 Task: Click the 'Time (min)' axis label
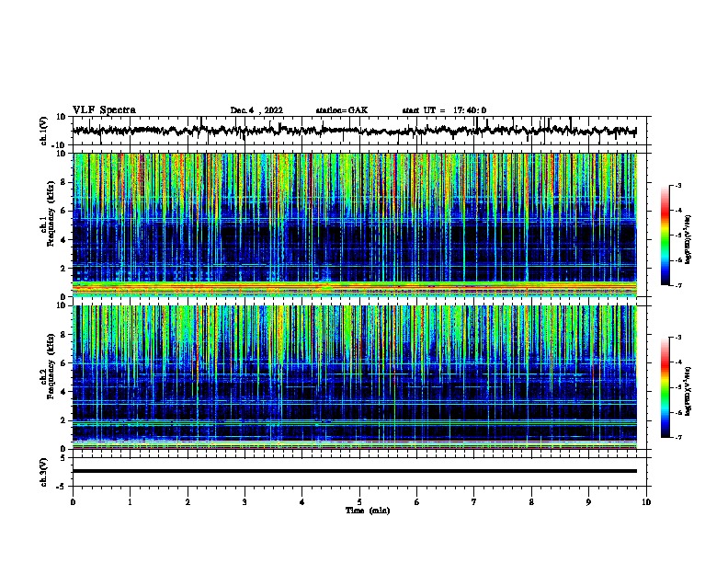coord(368,511)
